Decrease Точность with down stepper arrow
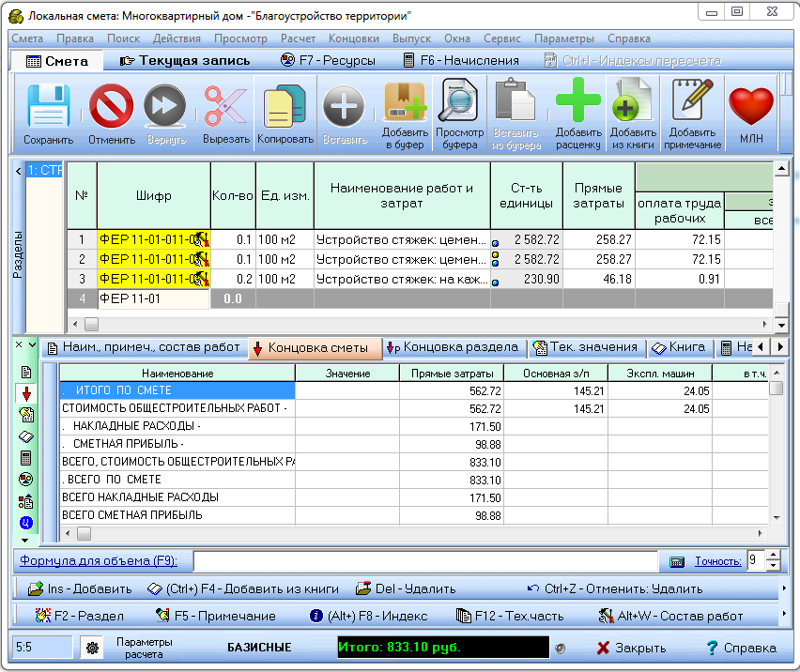This screenshot has height=672, width=800. coord(774,566)
